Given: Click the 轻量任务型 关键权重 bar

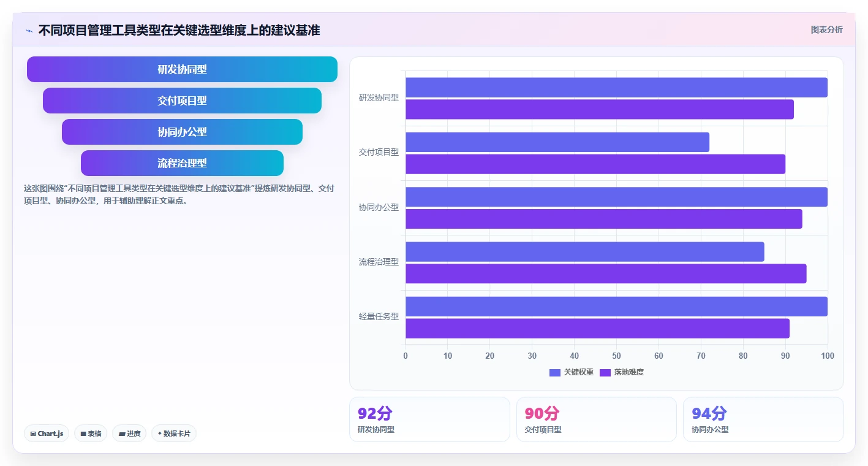Looking at the screenshot, I should tap(616, 307).
